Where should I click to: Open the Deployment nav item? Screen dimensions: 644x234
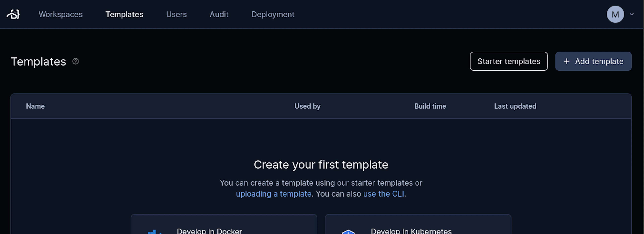coord(273,14)
